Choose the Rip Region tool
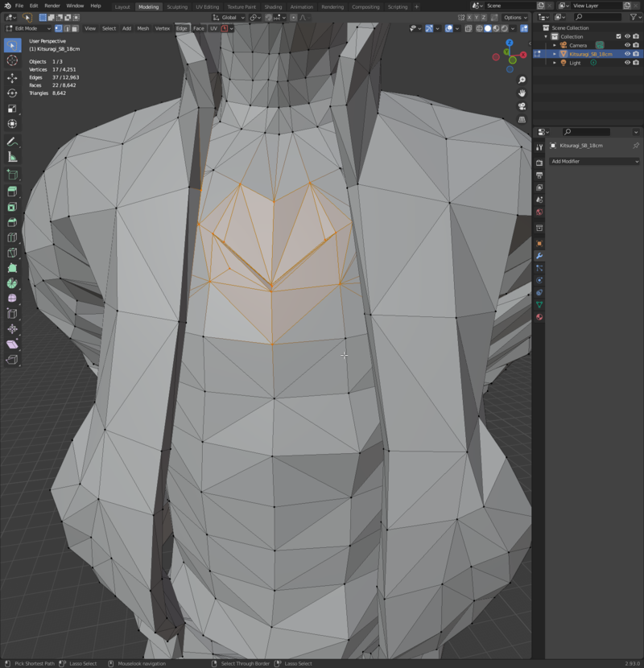644x668 pixels. tap(12, 360)
